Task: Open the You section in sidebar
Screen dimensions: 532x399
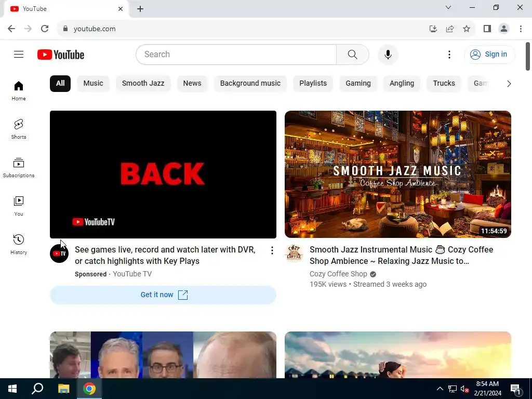Action: pos(19,206)
